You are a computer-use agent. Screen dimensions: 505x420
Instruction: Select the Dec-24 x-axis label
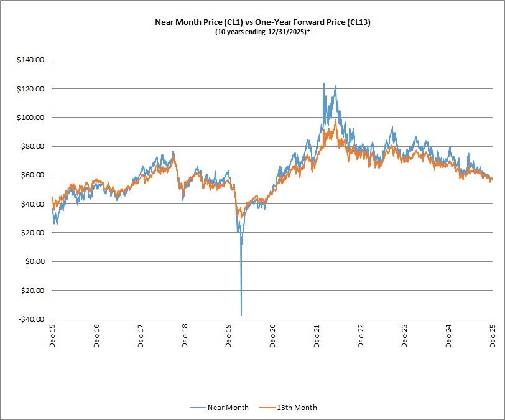[448, 335]
